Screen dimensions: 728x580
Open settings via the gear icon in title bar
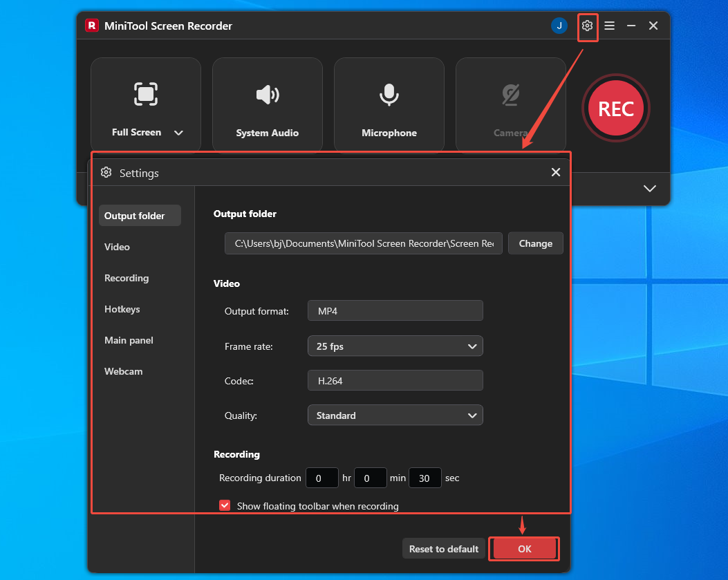(x=587, y=26)
